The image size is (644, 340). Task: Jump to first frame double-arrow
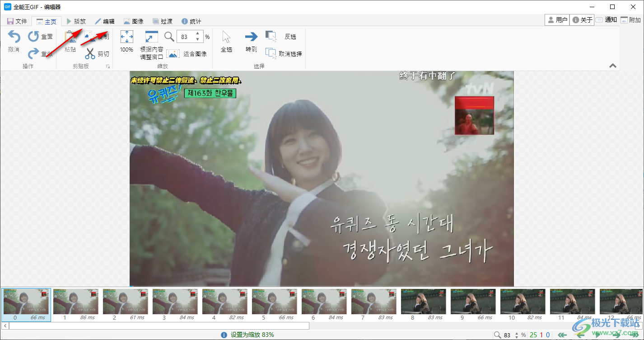pyautogui.click(x=562, y=335)
